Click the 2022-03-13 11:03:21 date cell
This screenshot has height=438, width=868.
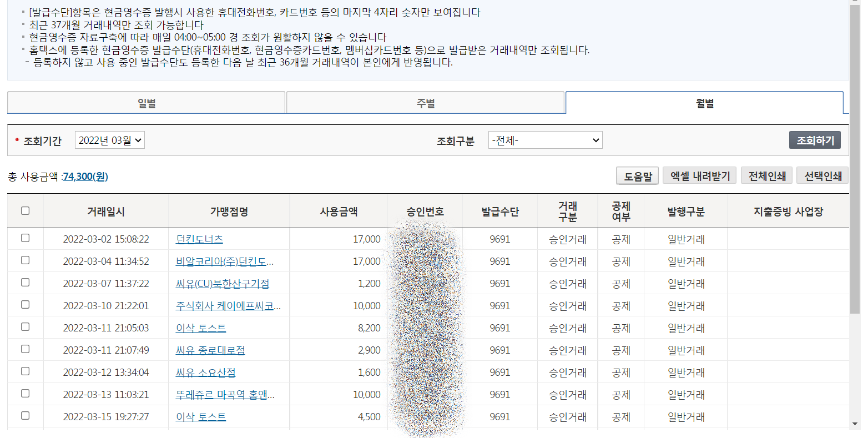click(x=106, y=395)
